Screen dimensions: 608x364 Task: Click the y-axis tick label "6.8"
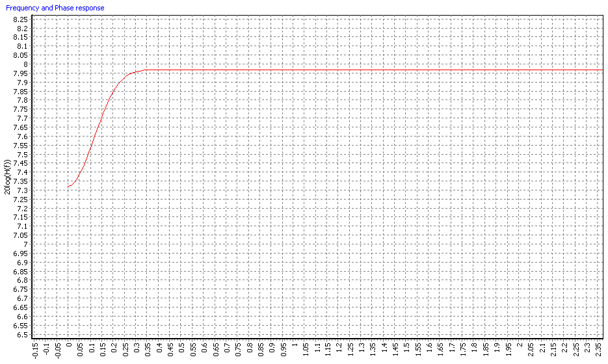tap(23, 280)
